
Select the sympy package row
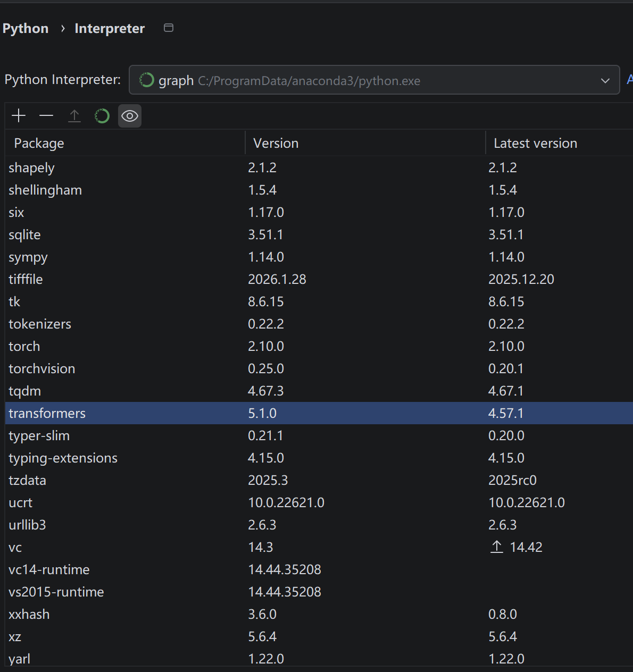(x=319, y=257)
